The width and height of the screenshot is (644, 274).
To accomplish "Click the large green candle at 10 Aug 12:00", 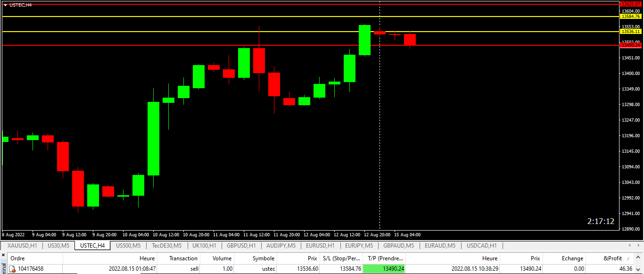I will coord(153,138).
